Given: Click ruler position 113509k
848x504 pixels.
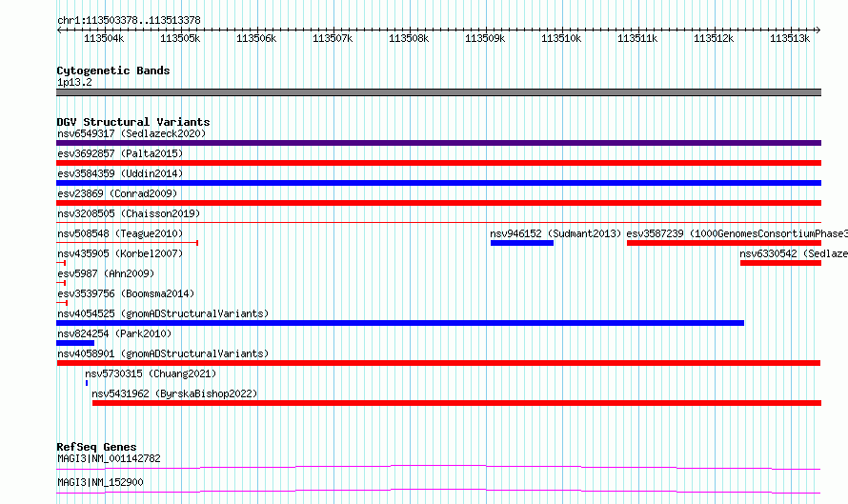Looking at the screenshot, I should point(485,38).
